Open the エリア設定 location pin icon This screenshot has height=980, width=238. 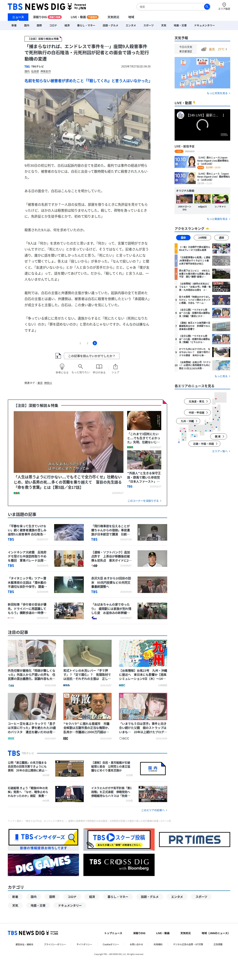click(224, 5)
